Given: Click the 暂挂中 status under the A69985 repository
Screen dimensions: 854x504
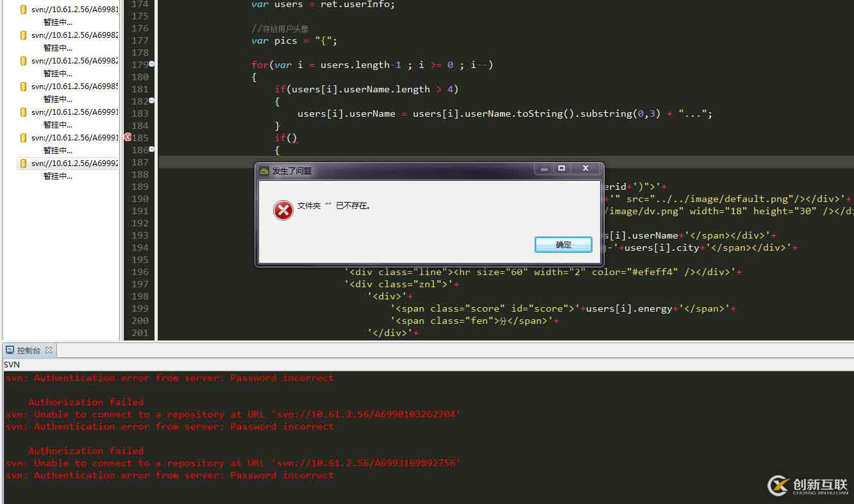Looking at the screenshot, I should (x=58, y=99).
